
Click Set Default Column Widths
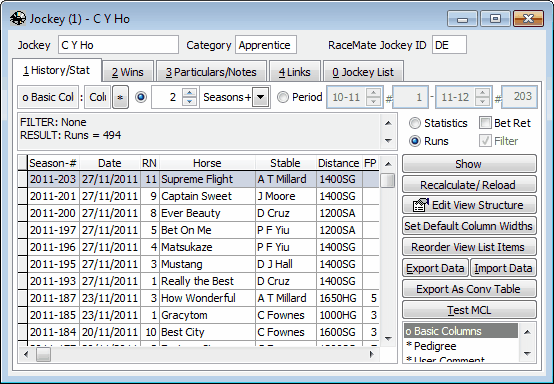tap(469, 226)
